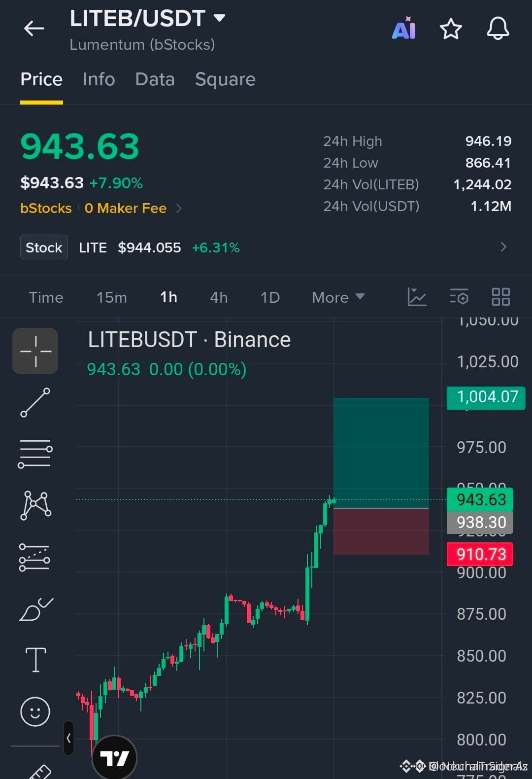Click the 24h Vol(LITEB) value 1,244.02
Screen dimensions: 532x779
pyautogui.click(x=482, y=184)
